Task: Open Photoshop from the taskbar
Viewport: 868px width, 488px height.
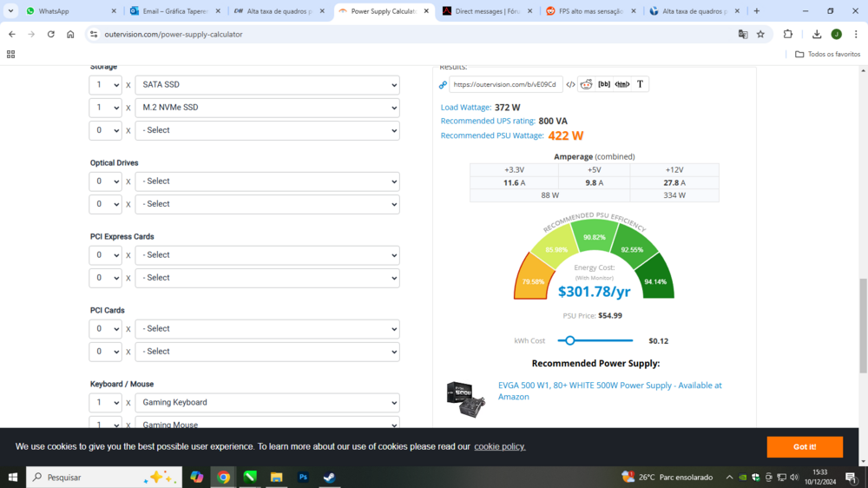Action: coord(303,477)
